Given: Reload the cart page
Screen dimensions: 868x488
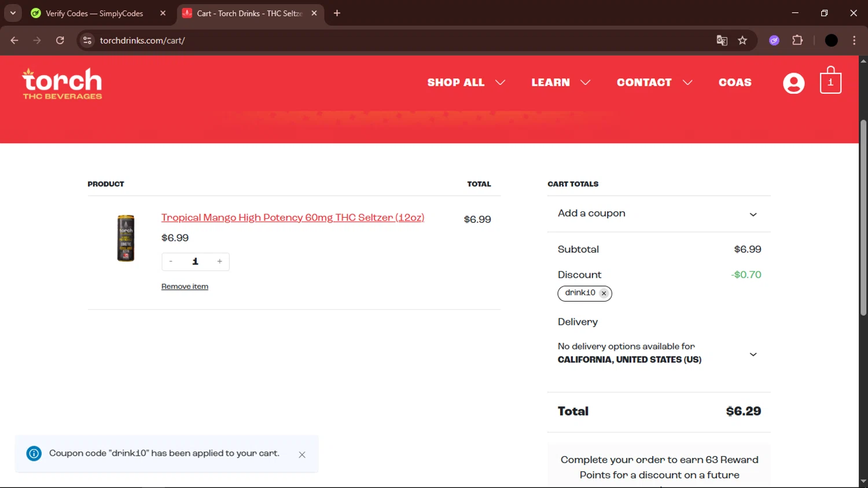Looking at the screenshot, I should (x=60, y=41).
